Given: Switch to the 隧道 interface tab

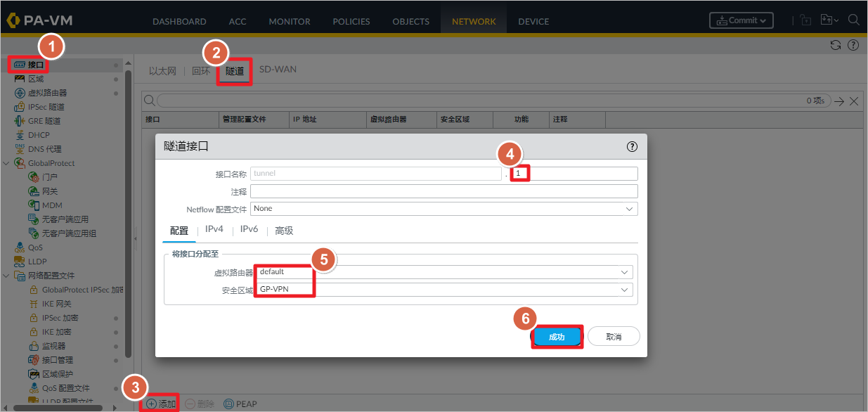Looking at the screenshot, I should coord(235,70).
